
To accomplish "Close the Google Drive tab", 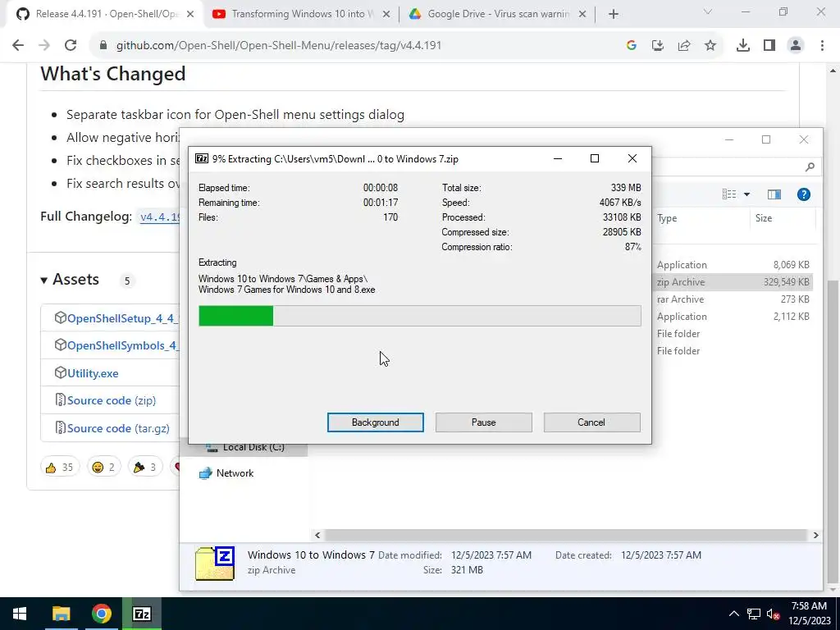I will tap(582, 15).
